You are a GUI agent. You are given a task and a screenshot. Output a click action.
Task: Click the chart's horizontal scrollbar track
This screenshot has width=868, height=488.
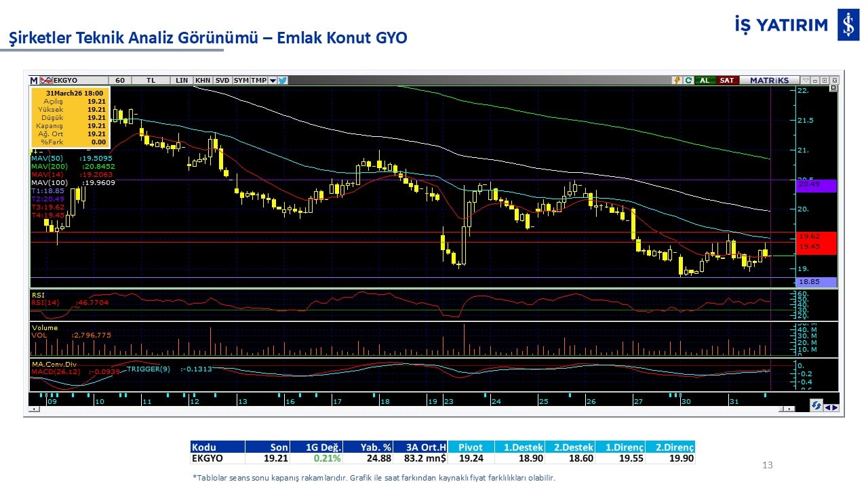coord(407,409)
